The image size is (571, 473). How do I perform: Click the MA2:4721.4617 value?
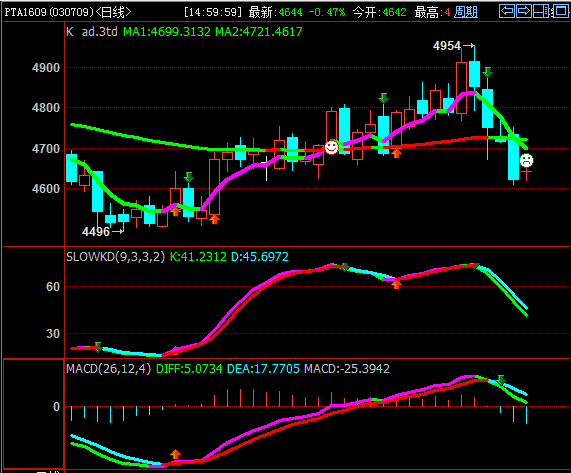[x=259, y=32]
